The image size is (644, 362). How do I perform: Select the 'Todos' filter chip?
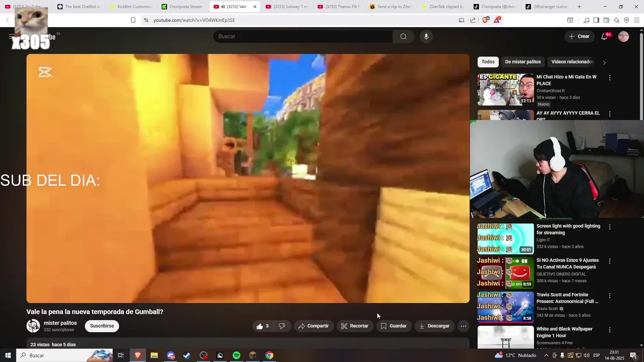click(488, 62)
